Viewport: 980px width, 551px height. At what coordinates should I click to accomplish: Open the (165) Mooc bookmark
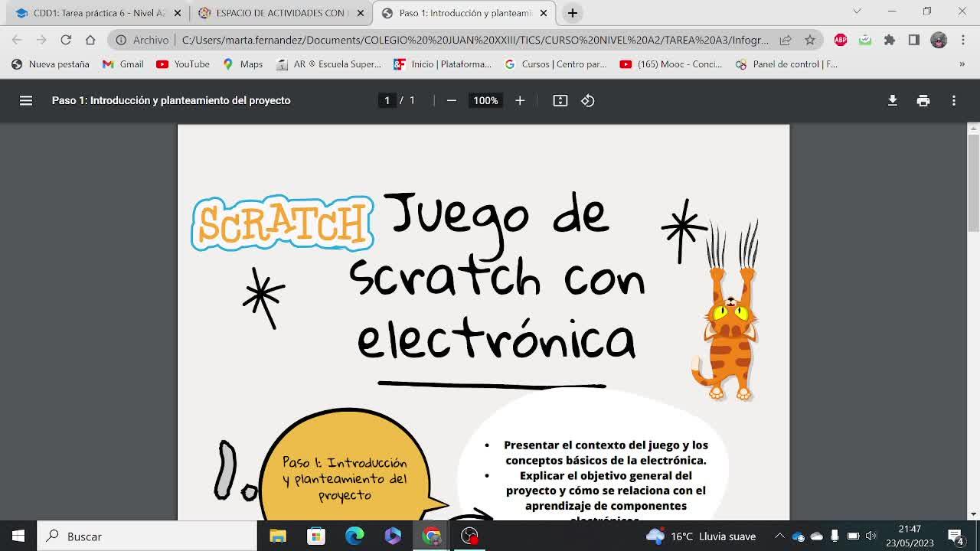point(671,64)
